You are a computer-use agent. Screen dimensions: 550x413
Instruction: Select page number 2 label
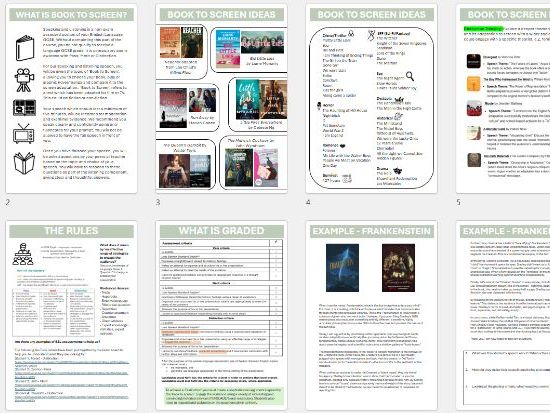coord(8,202)
